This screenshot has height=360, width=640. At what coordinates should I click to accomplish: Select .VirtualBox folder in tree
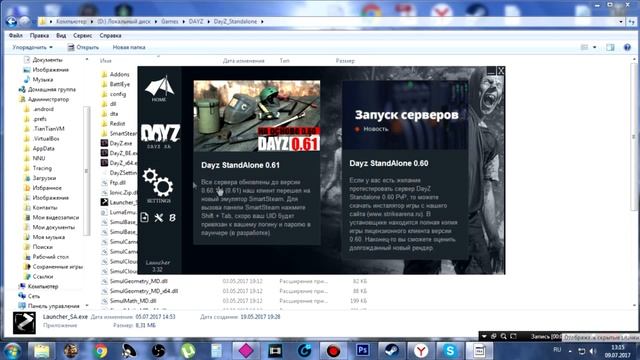[42, 138]
